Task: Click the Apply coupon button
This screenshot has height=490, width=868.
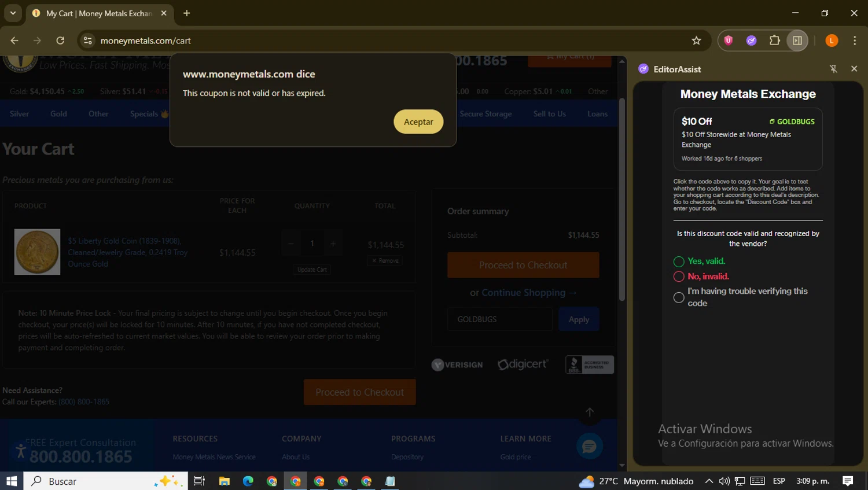Action: click(579, 319)
